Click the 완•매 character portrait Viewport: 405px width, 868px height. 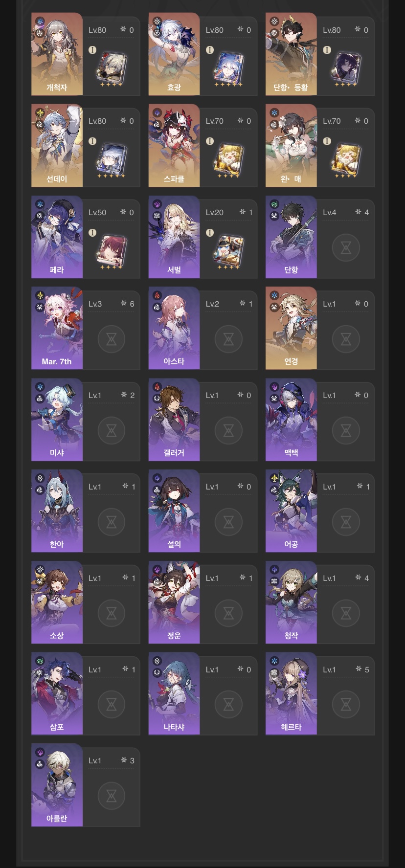click(x=291, y=145)
